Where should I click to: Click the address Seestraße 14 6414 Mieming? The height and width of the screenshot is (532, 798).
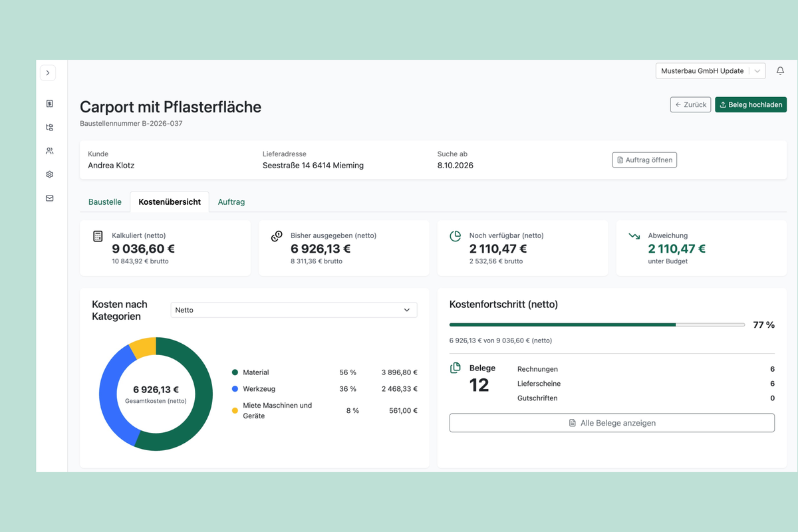point(313,166)
